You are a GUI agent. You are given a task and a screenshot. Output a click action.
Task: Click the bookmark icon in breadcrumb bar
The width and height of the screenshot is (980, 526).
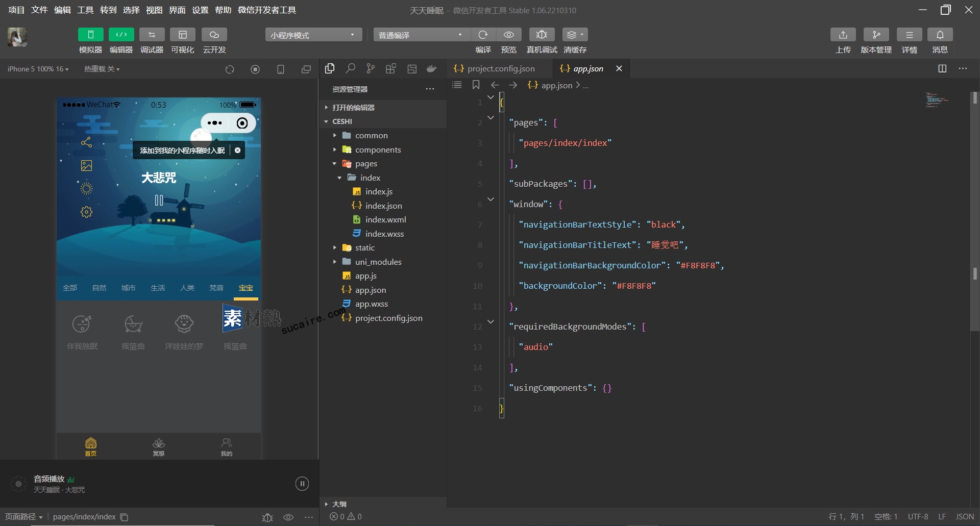tap(476, 85)
